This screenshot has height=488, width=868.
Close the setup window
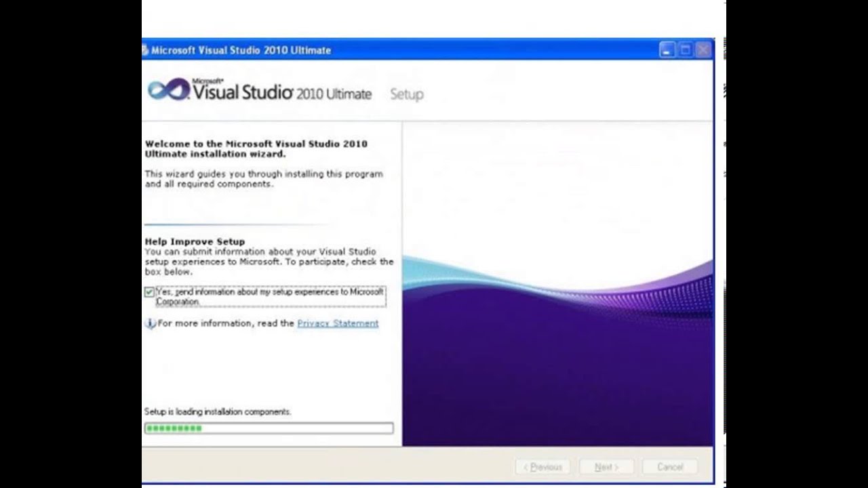tap(703, 49)
